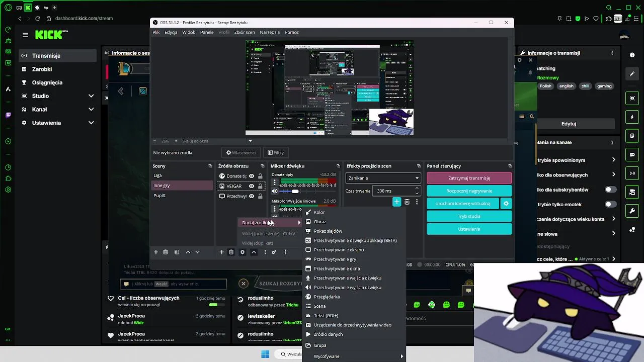Delete scene transition with trash icon
Image resolution: width=644 pixels, height=362 pixels.
[407, 202]
